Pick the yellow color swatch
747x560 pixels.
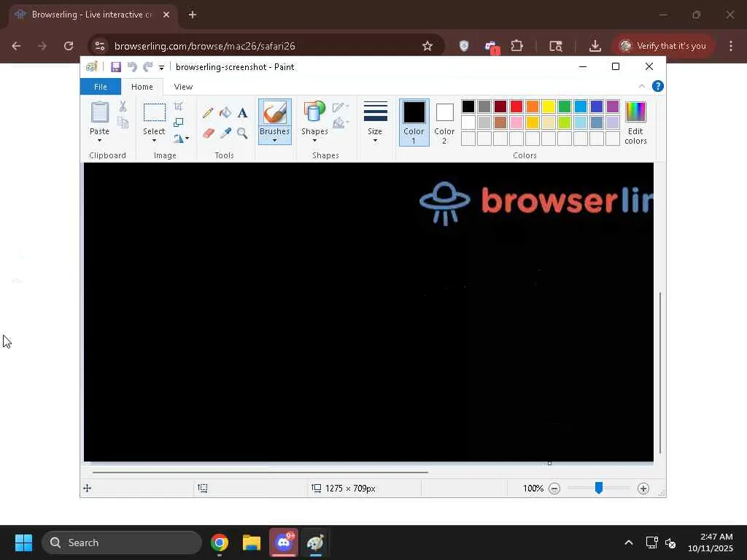tap(549, 106)
